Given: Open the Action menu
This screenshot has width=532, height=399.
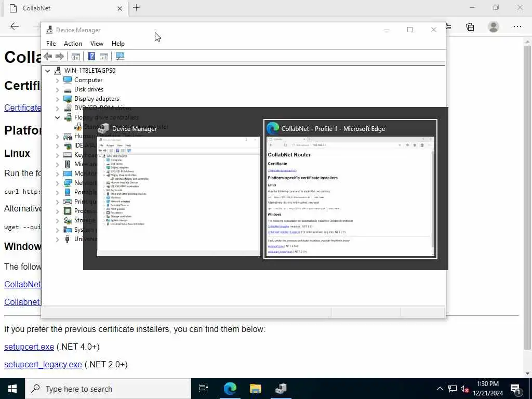Looking at the screenshot, I should click(73, 44).
